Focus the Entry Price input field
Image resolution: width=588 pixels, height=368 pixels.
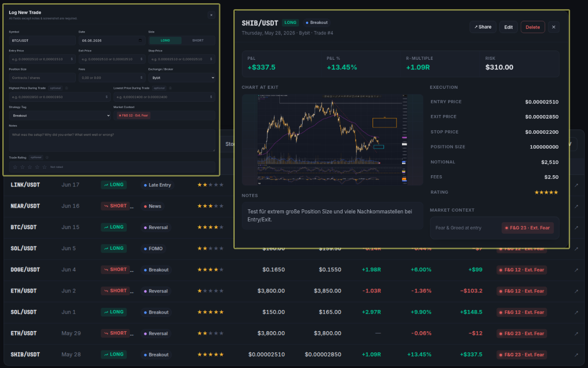click(42, 59)
